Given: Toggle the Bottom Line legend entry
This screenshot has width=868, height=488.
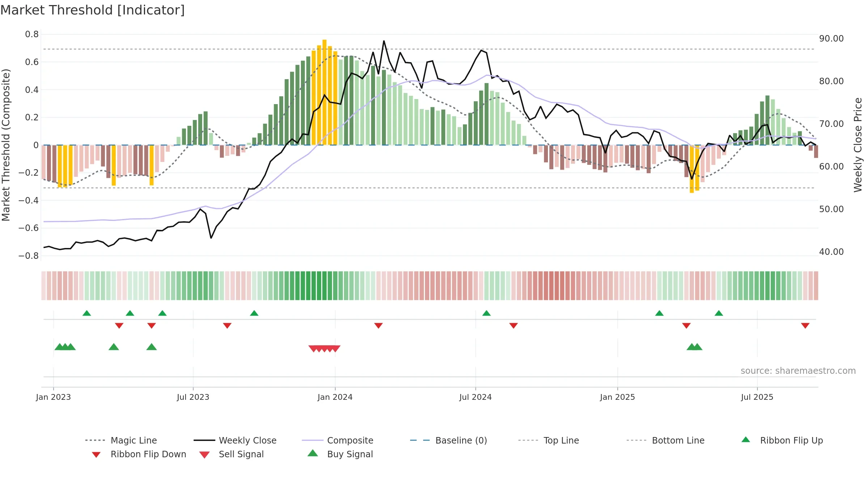Looking at the screenshot, I should pos(665,440).
